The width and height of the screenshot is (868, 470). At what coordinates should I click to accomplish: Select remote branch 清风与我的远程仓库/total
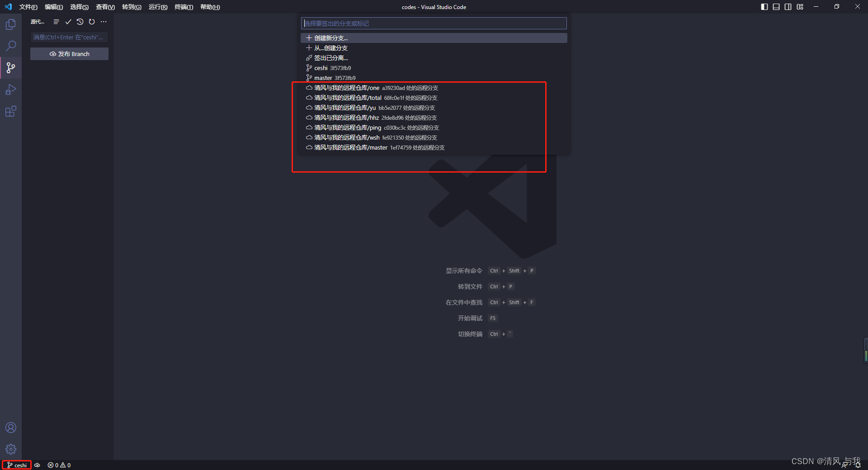coord(434,98)
